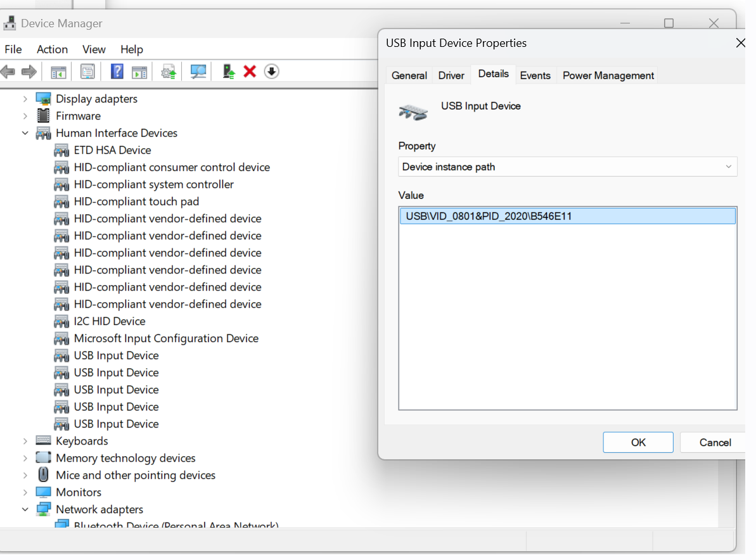The height and width of the screenshot is (560, 756).
Task: Click Scan for hardware changes icon
Action: pos(198,72)
